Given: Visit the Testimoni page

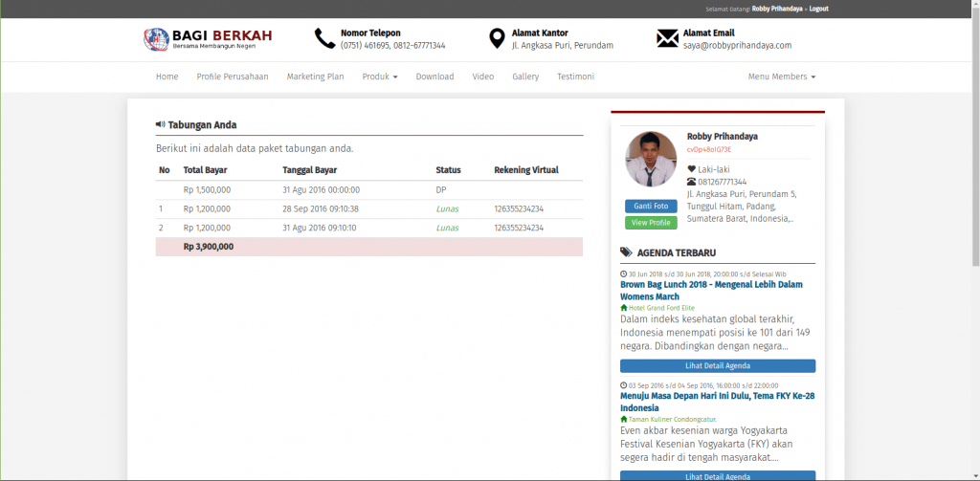Looking at the screenshot, I should [575, 77].
